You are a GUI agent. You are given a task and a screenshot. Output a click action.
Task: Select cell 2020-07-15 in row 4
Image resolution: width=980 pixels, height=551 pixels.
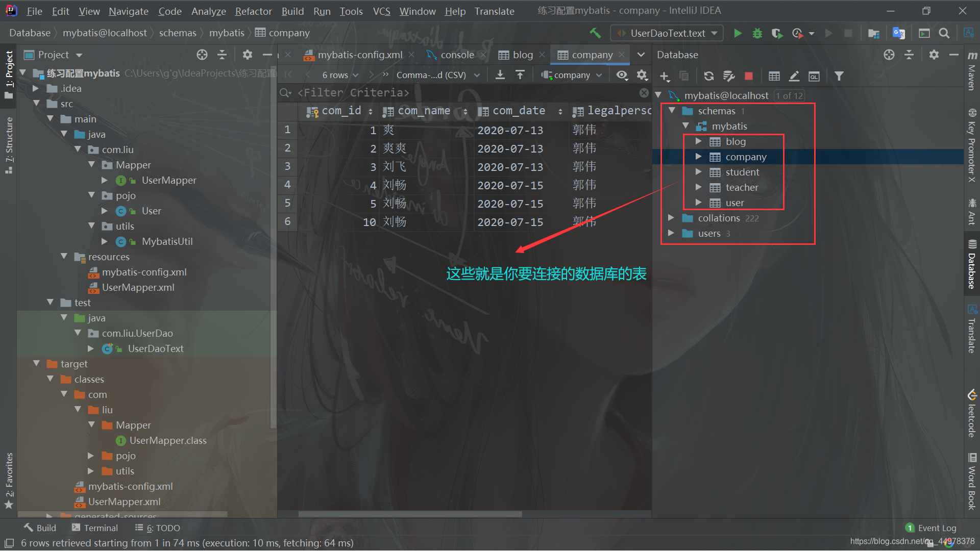510,185
